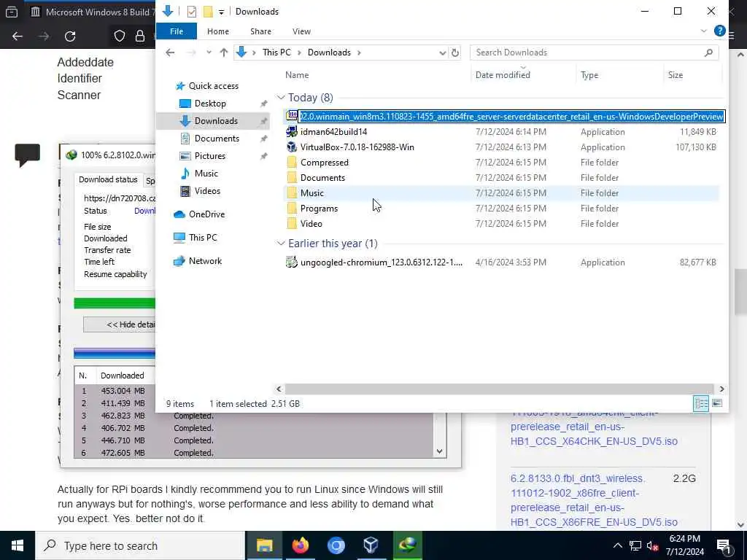
Task: Go to Desktop in Quick access
Action: click(210, 104)
